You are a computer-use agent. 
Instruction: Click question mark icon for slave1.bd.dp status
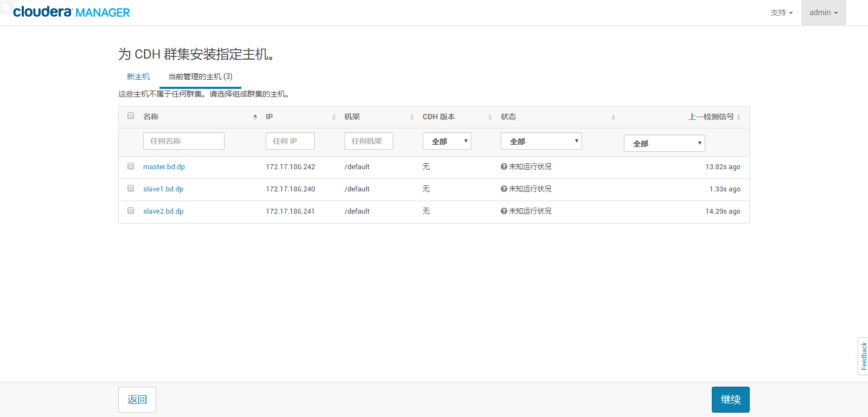pyautogui.click(x=504, y=189)
